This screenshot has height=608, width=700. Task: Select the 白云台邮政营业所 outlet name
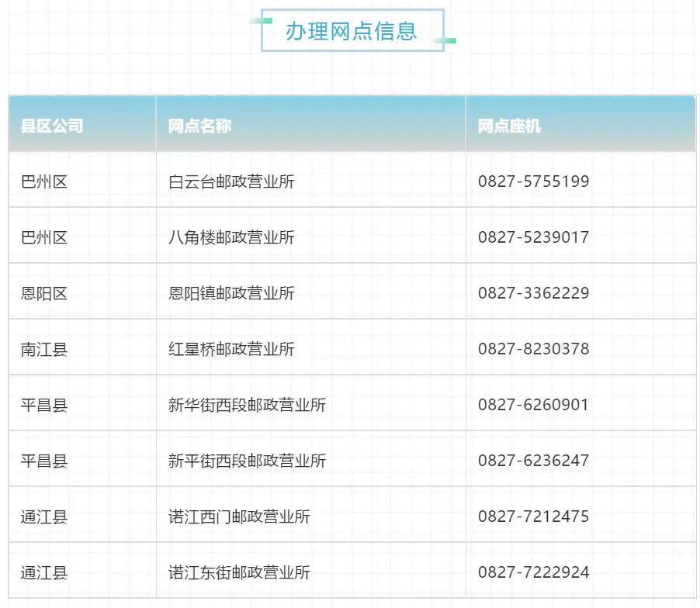pyautogui.click(x=231, y=181)
